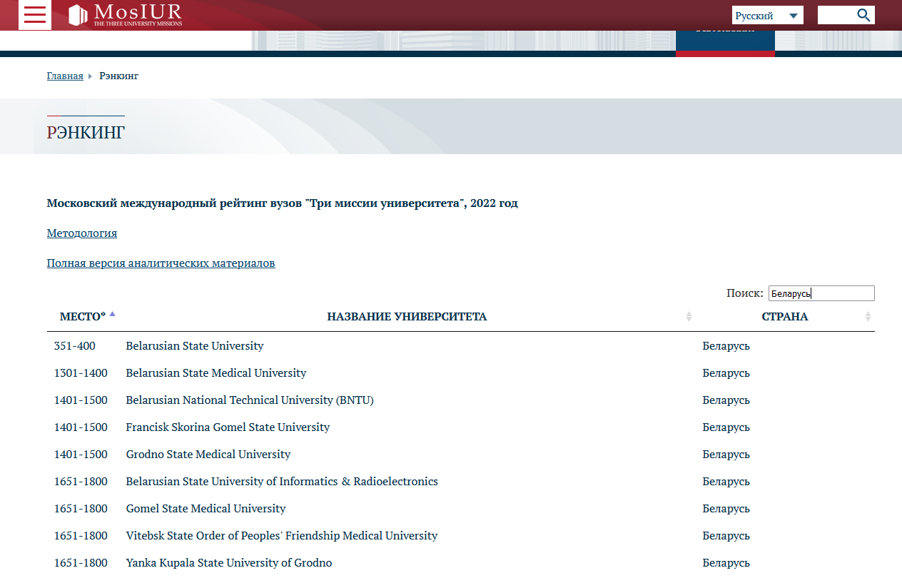Click Francisk Skorina Gomel State University
902x588 pixels.
pos(228,427)
